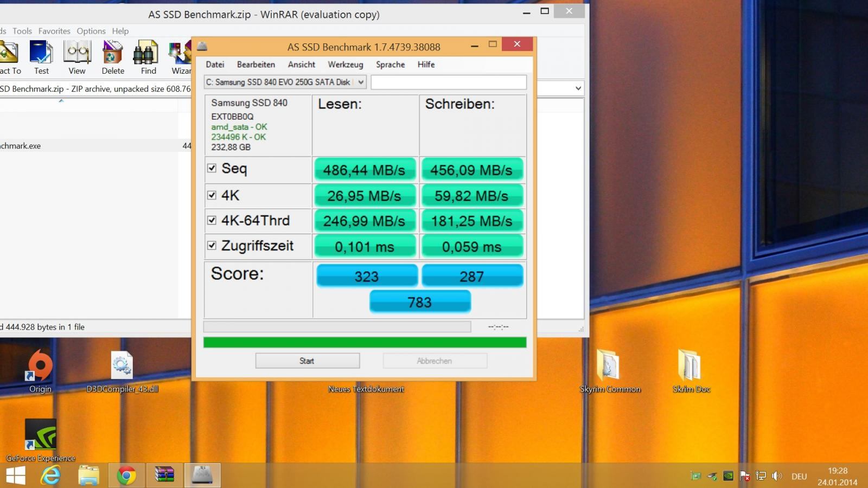Open the WinRAR Help menu
This screenshot has width=868, height=488.
(120, 31)
